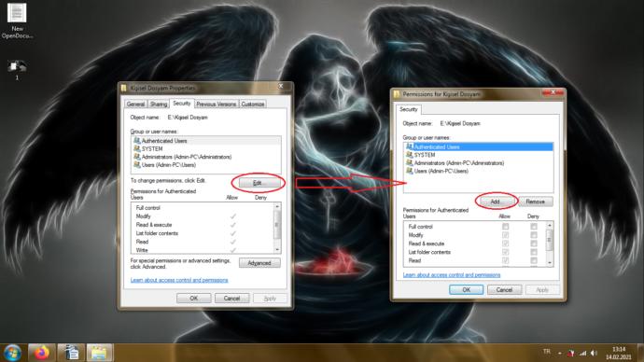Toggle Read Deny checkbox in Permissions window
Viewport: 644px width, 362px height.
(534, 260)
